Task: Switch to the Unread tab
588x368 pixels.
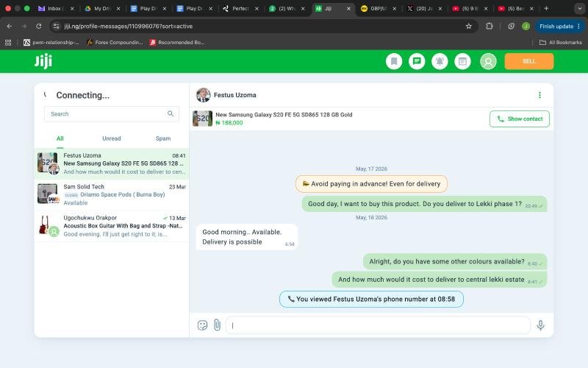Action: coord(112,138)
